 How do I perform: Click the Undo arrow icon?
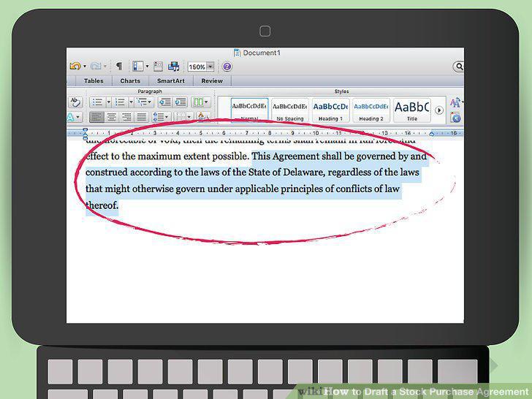click(x=75, y=66)
